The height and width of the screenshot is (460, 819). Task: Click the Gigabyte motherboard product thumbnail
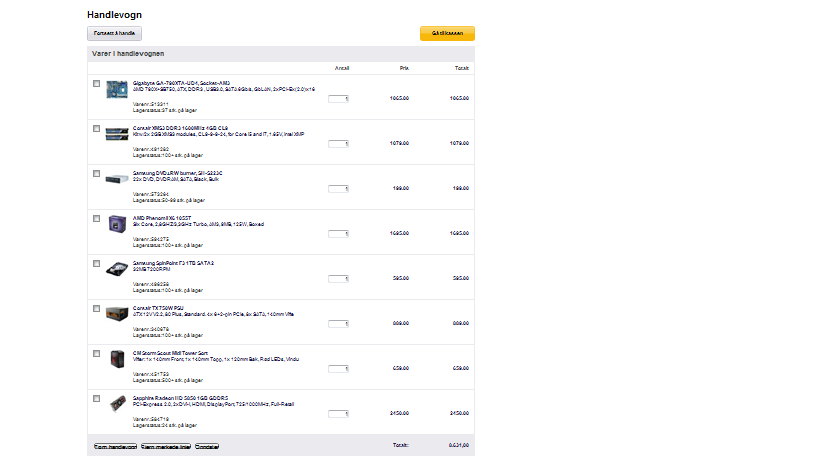117,89
